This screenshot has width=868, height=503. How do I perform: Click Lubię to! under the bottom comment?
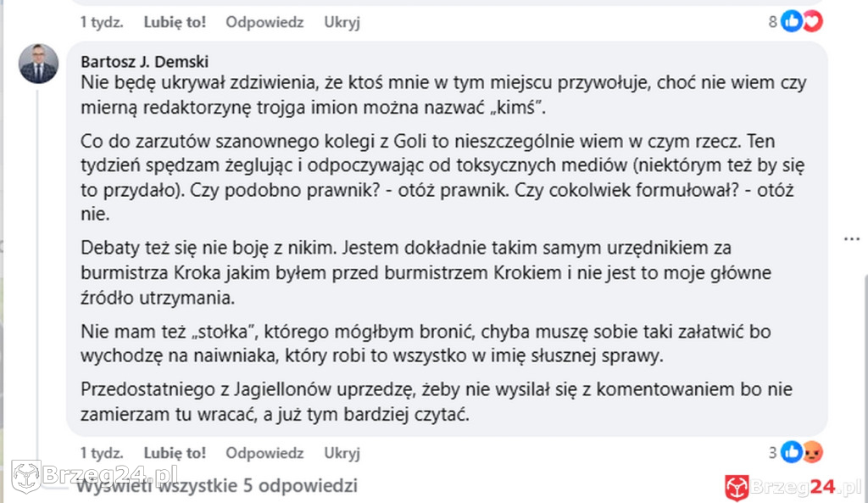tap(174, 452)
